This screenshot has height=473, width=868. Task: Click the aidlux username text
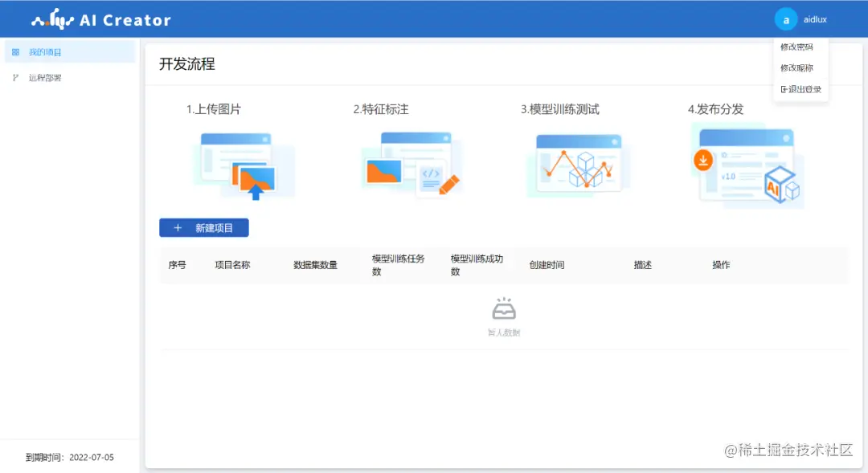[x=814, y=19]
